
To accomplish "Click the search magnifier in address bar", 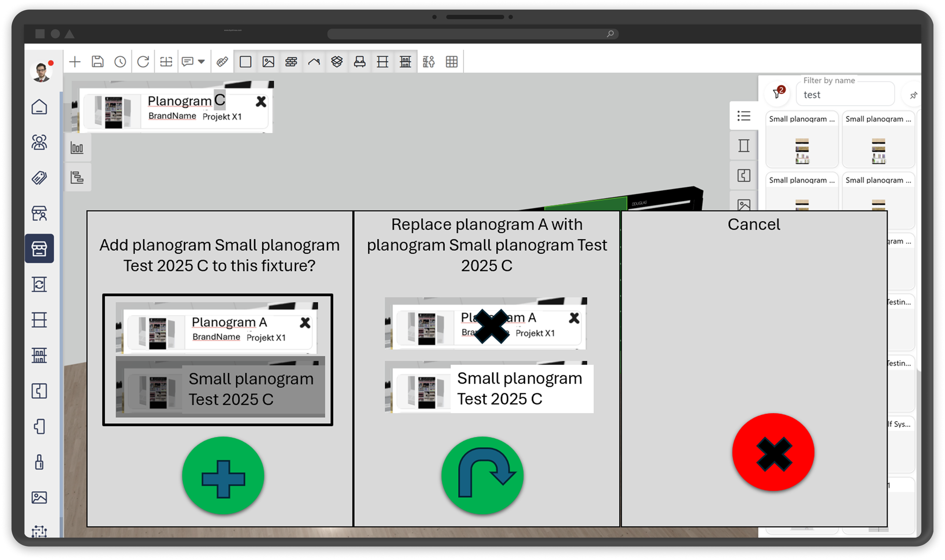I will tap(610, 34).
